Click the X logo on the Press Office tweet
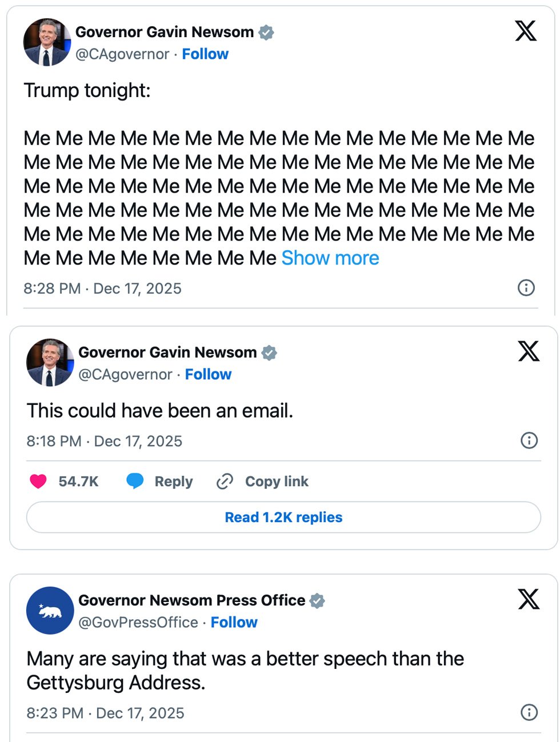 pos(529,599)
